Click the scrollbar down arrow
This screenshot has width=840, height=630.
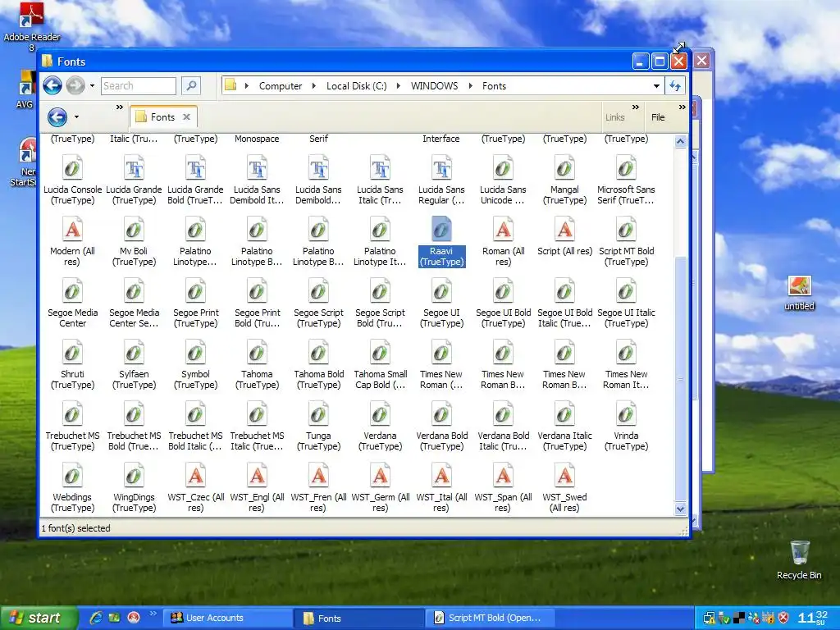click(x=680, y=509)
